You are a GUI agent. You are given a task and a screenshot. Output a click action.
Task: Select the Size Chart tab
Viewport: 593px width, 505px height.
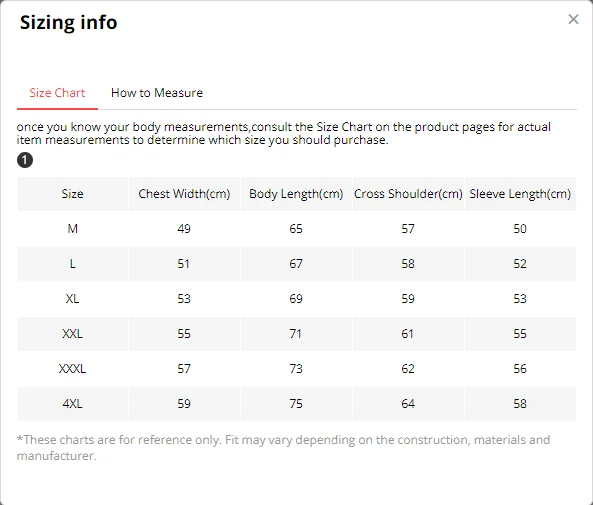point(57,93)
